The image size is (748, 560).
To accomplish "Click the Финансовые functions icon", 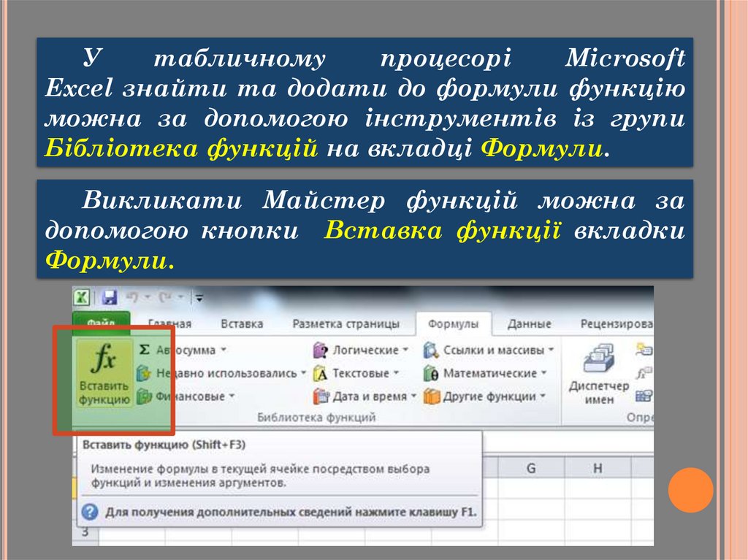I will [144, 396].
